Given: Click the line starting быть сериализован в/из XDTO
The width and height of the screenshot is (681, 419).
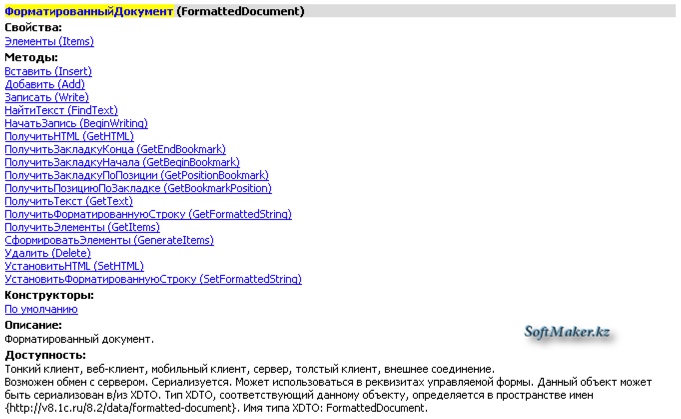Looking at the screenshot, I should click(299, 396).
